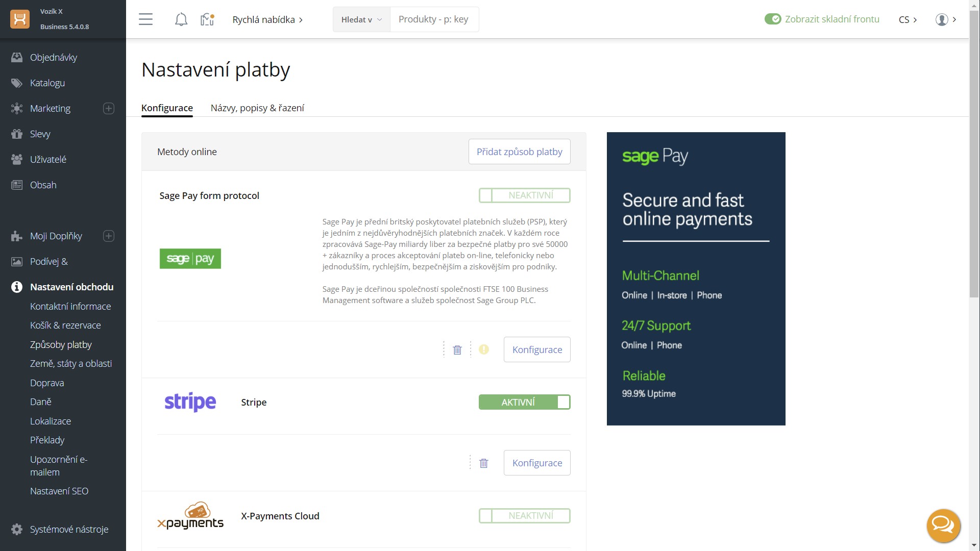
Task: Activate the X-Payments Cloud toggle
Action: tap(525, 516)
